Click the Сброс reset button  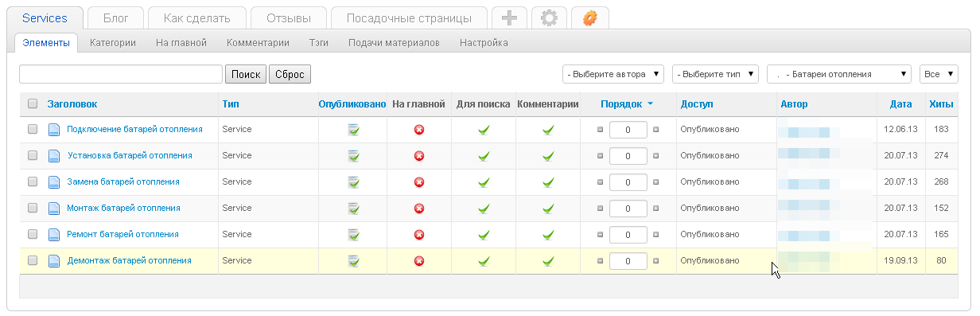point(290,74)
